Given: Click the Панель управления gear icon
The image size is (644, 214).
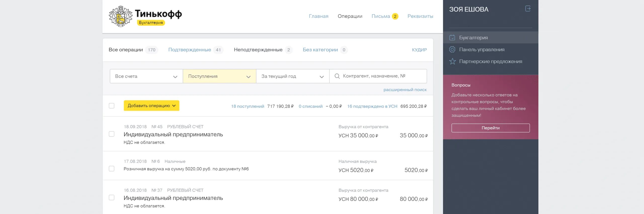Looking at the screenshot, I should click(452, 49).
